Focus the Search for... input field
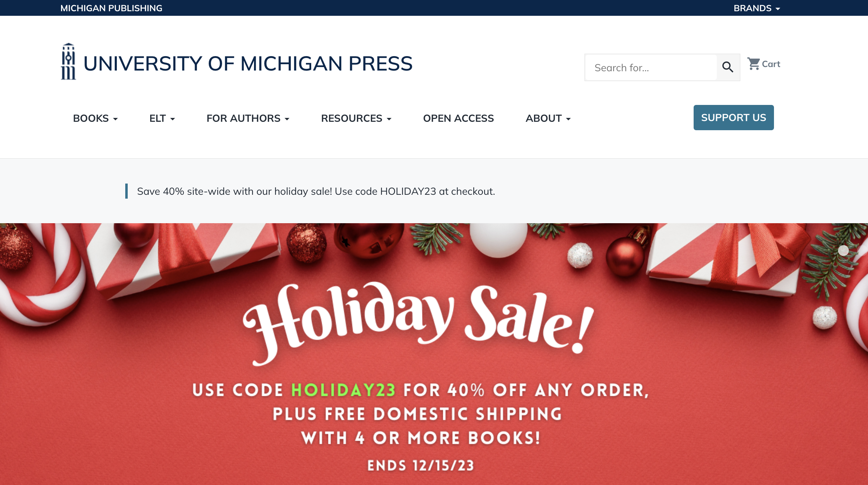The height and width of the screenshot is (485, 868). 651,67
